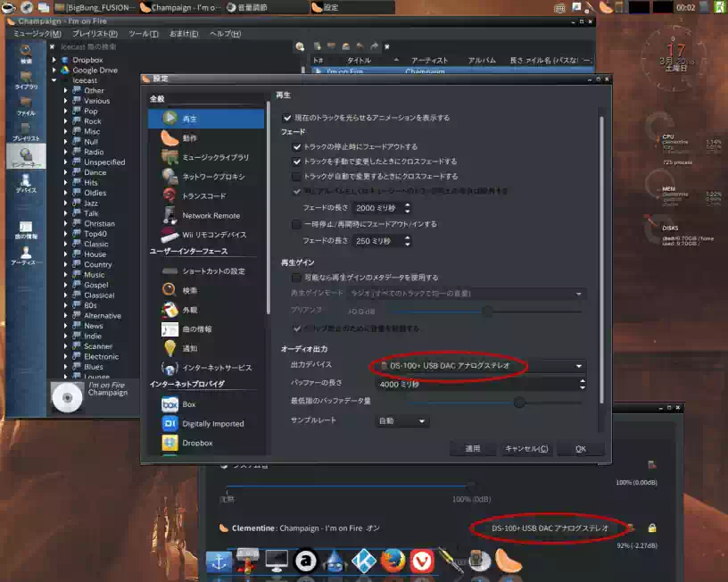Toggle fade out when stopping a track

[297, 146]
